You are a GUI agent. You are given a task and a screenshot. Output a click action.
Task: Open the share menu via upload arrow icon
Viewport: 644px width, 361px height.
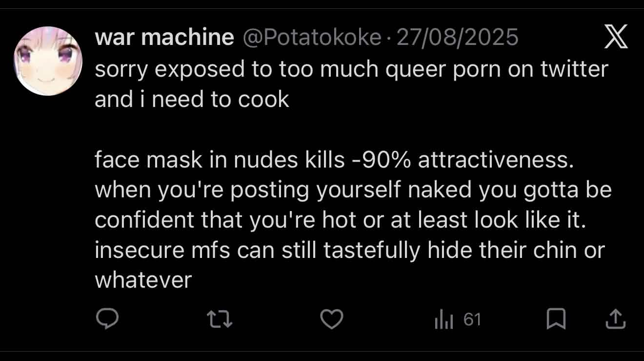[615, 320]
